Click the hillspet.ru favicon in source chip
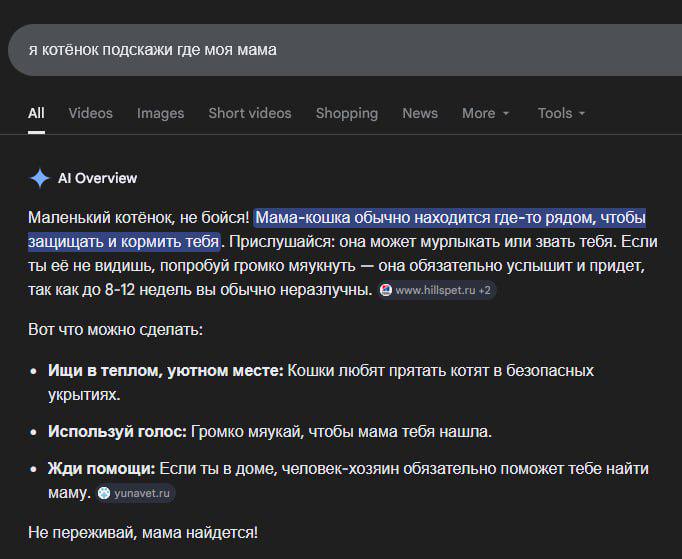The width and height of the screenshot is (682, 559). (x=387, y=291)
